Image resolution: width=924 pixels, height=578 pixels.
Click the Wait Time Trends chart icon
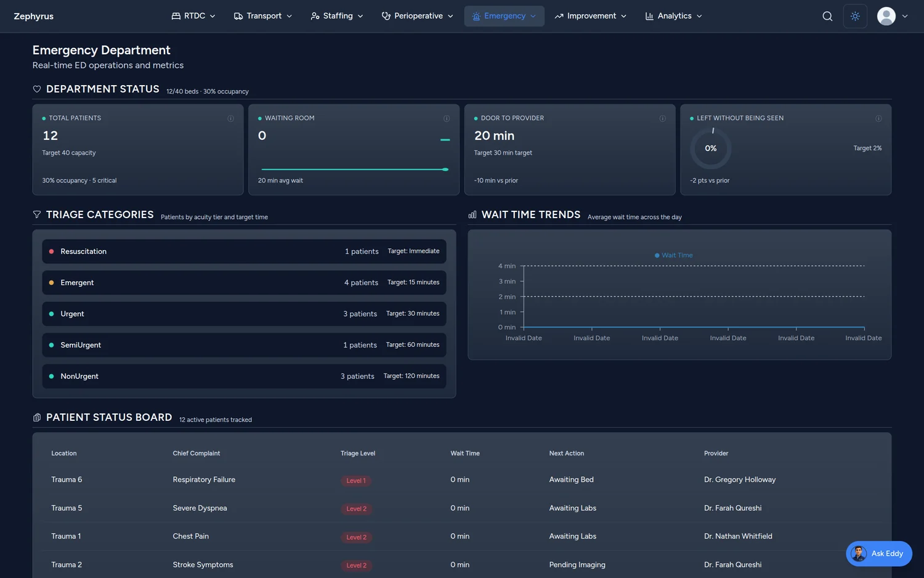tap(472, 214)
